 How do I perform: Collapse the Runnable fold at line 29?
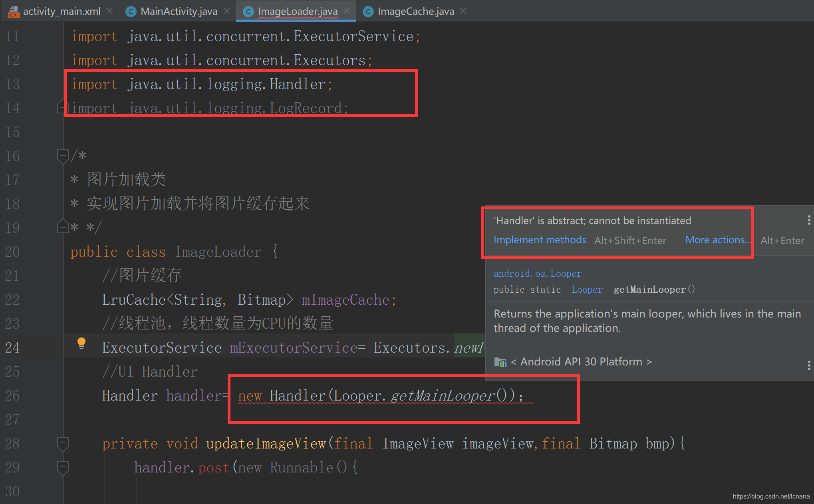click(63, 468)
